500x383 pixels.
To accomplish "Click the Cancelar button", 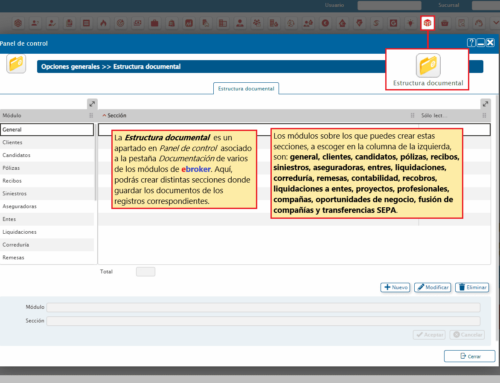I will 467,335.
